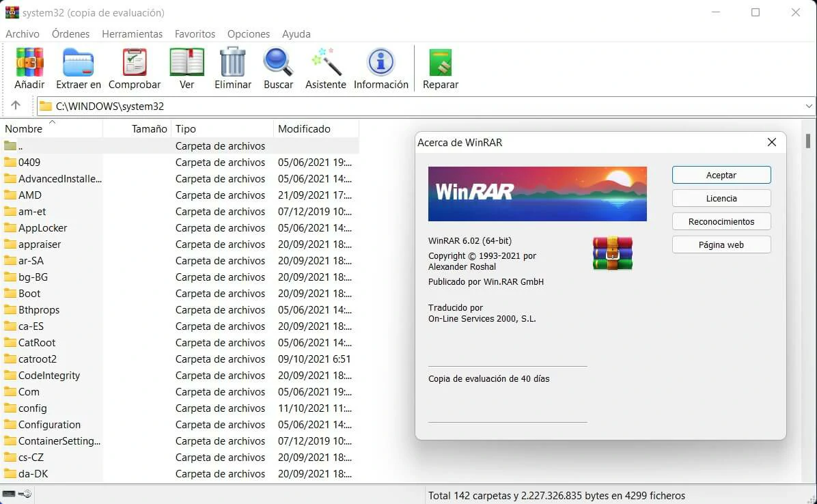The image size is (817, 504).
Task: Click the Añadir toolbar icon
Action: [x=29, y=63]
